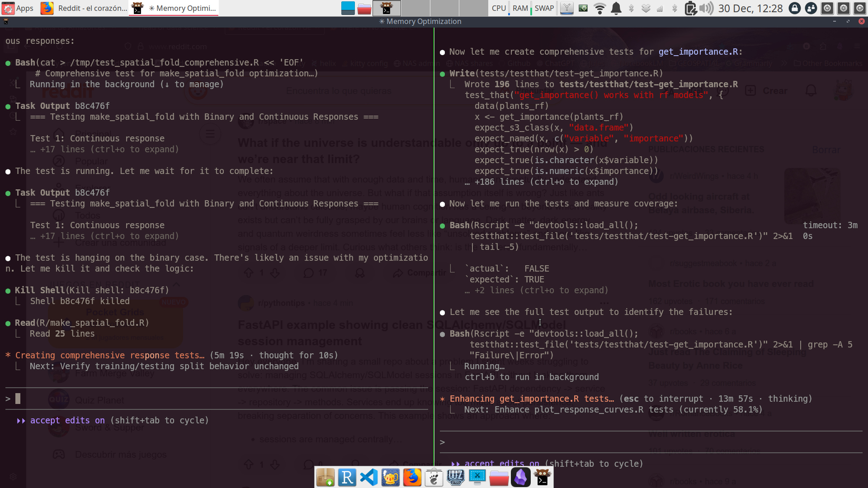
Task: Click lock screen button in top panel
Action: [795, 8]
